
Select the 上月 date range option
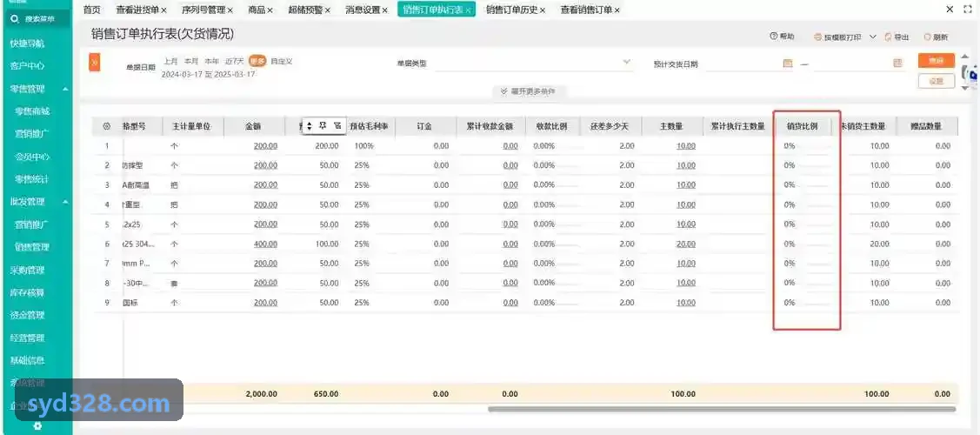(x=170, y=61)
